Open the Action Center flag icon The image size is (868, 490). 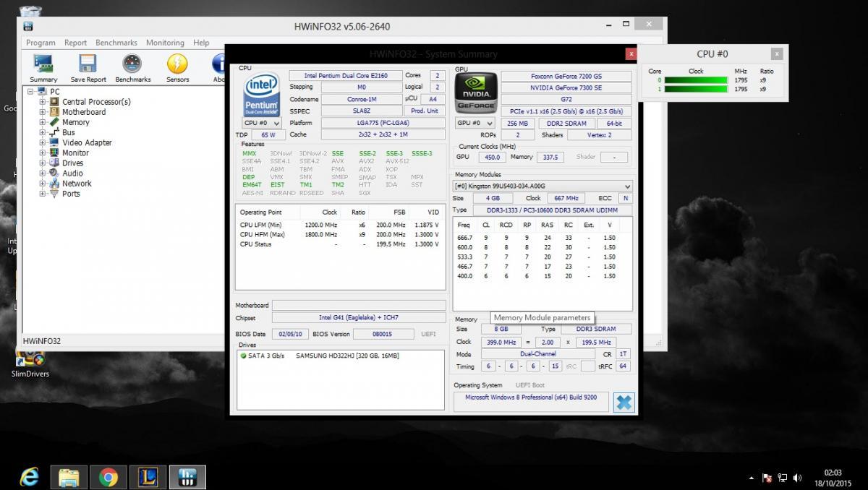coord(767,478)
